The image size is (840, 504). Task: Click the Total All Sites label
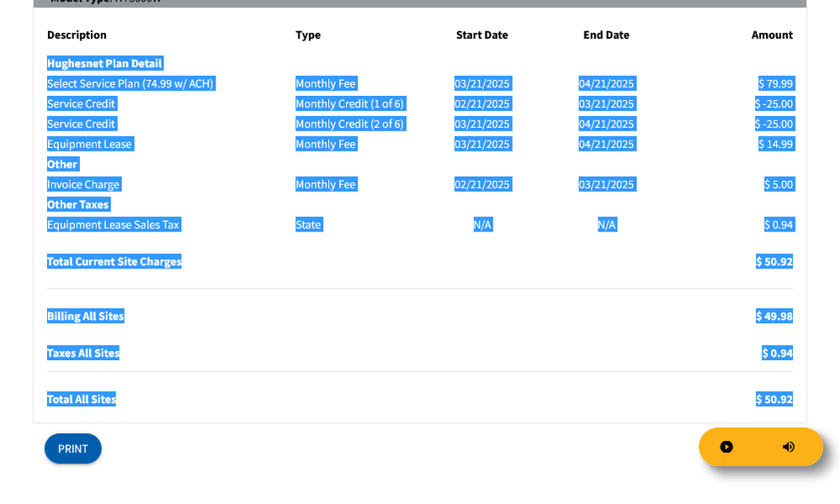click(81, 399)
